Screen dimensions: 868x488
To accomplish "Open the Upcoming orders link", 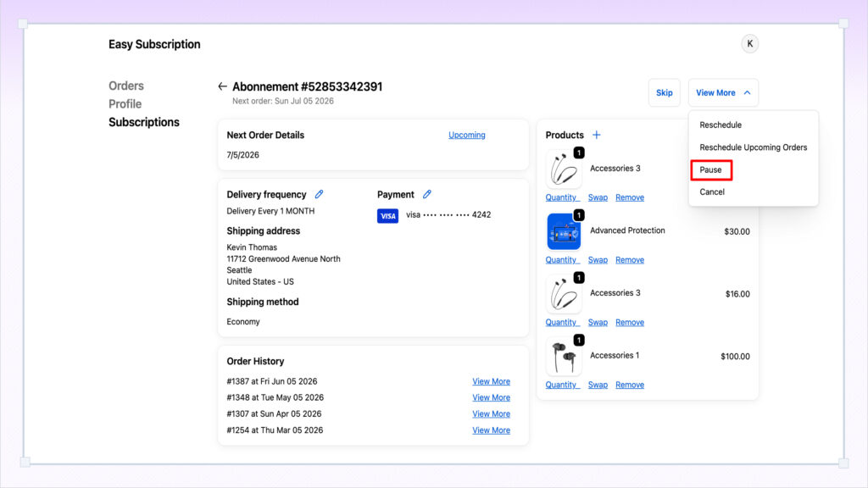I will tap(467, 135).
